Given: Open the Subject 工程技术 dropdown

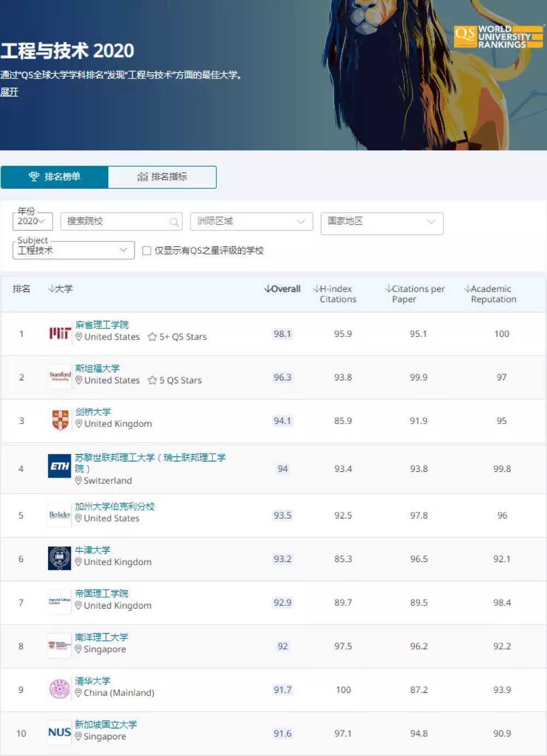Looking at the screenshot, I should point(73,250).
